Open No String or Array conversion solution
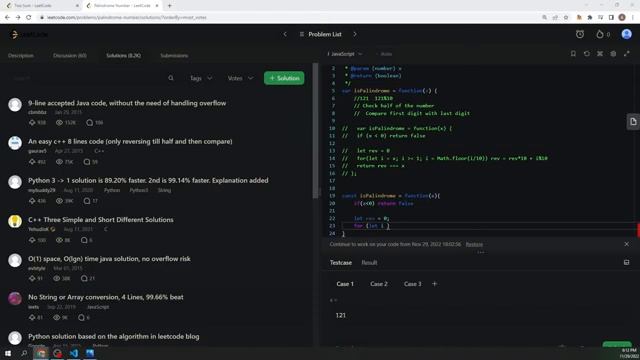640x360 pixels. [106, 297]
